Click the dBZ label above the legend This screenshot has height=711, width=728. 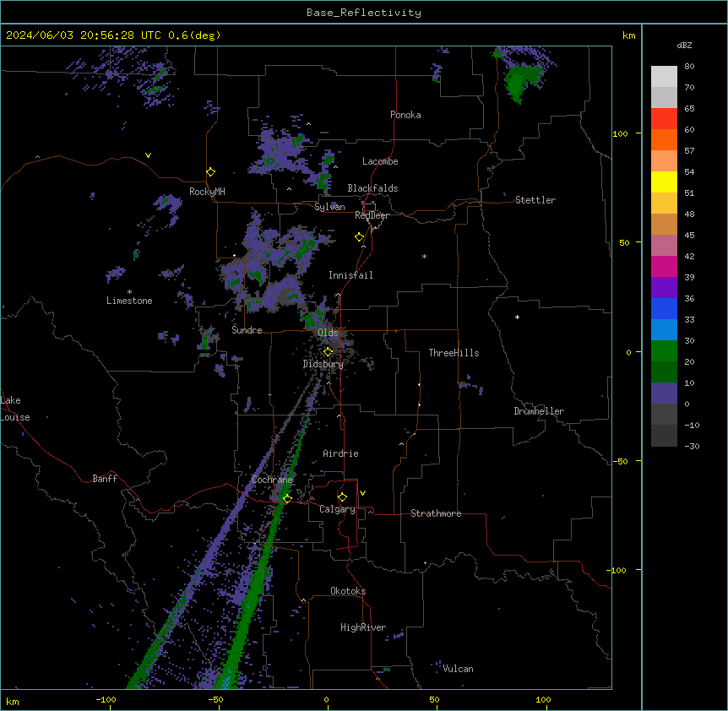(684, 46)
